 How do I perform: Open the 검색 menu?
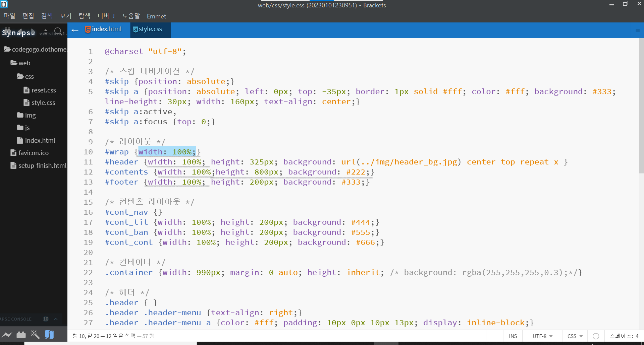point(47,16)
